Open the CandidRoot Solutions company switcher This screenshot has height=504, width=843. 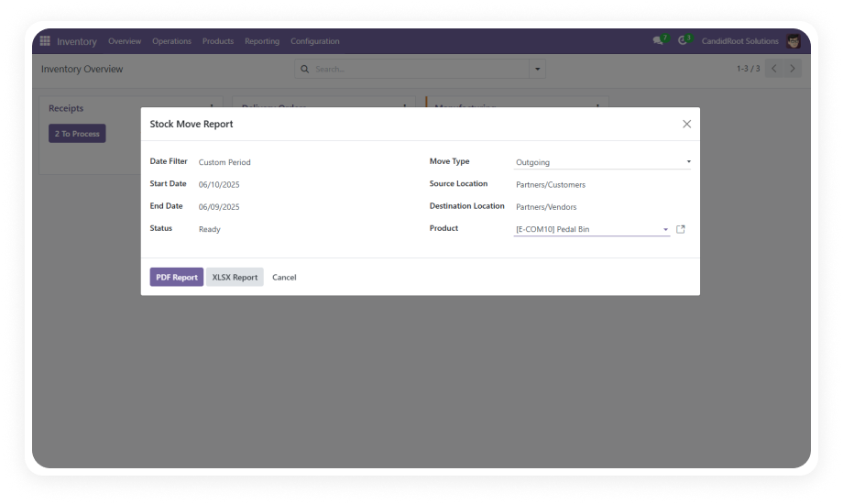coord(739,41)
